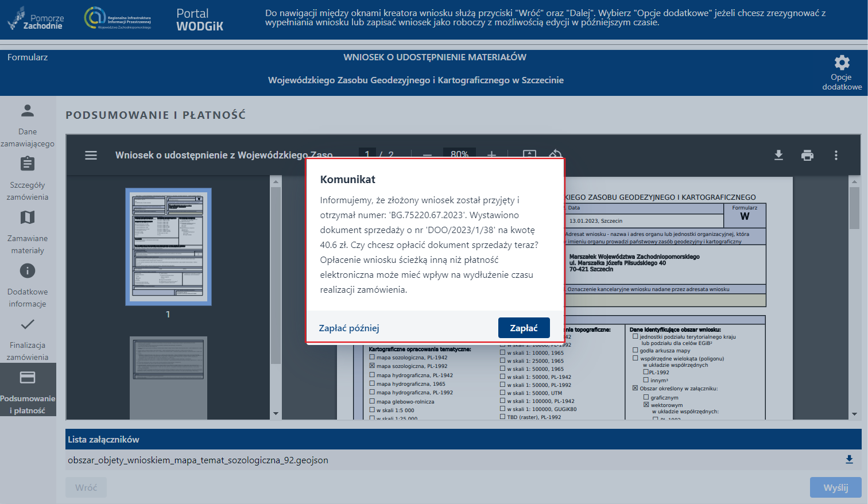Viewport: 868px width, 504px height.
Task: Zoom out PDF with minus button
Action: pyautogui.click(x=427, y=155)
